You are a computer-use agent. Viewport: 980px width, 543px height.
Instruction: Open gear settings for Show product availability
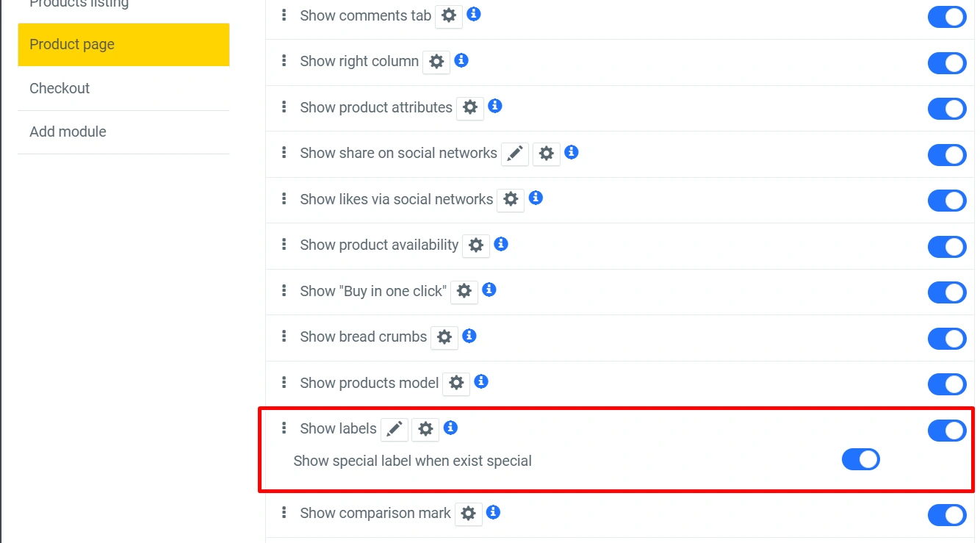click(476, 245)
